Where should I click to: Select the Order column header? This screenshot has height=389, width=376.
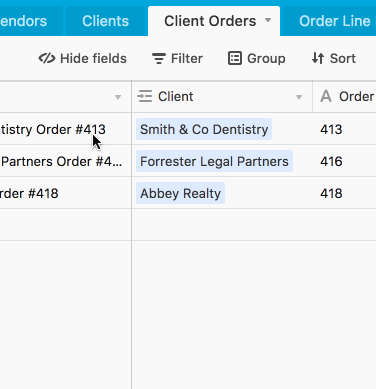[344, 97]
